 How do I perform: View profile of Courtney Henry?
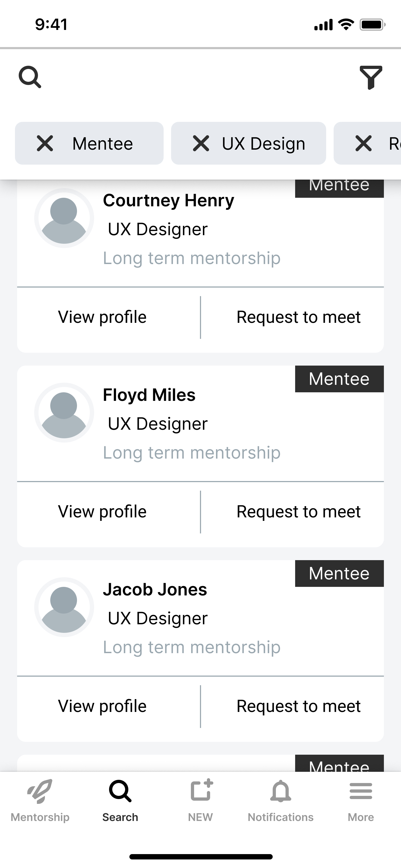(x=102, y=317)
